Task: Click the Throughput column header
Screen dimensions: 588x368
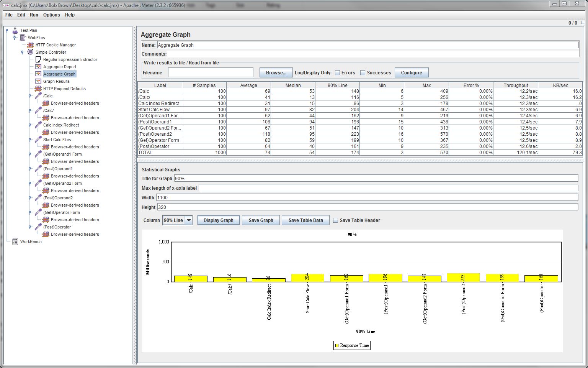Action: [516, 85]
